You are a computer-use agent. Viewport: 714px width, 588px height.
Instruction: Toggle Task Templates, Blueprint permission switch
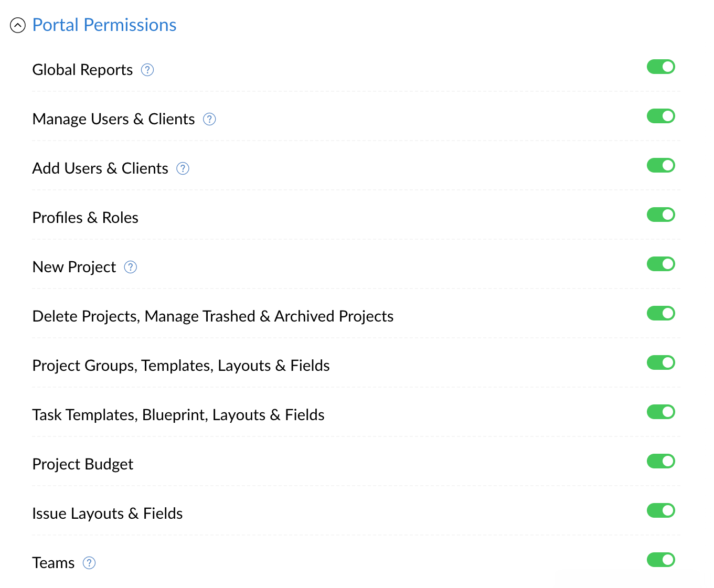pos(660,412)
